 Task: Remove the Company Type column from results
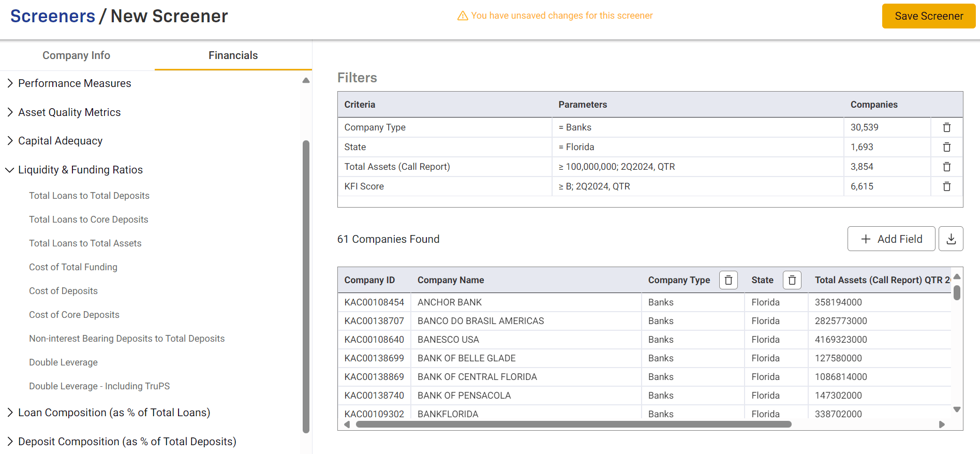point(728,280)
